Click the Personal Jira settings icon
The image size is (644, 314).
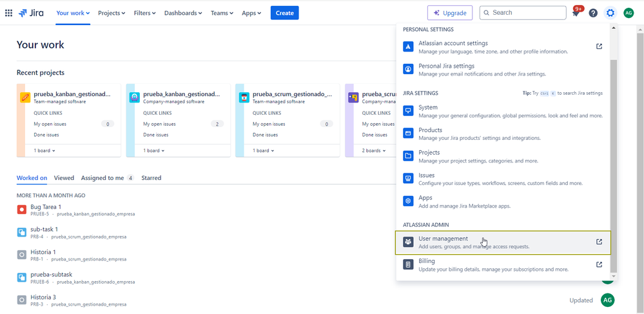click(x=408, y=69)
